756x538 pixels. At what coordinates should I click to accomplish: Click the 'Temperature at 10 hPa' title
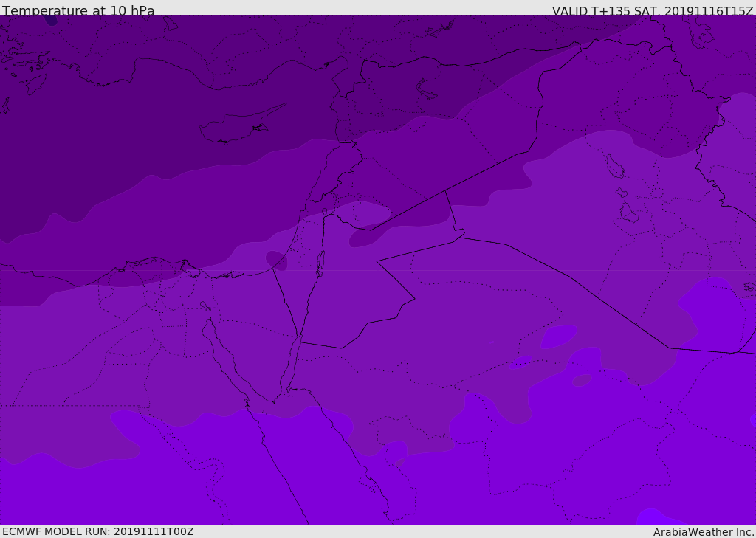click(x=78, y=11)
